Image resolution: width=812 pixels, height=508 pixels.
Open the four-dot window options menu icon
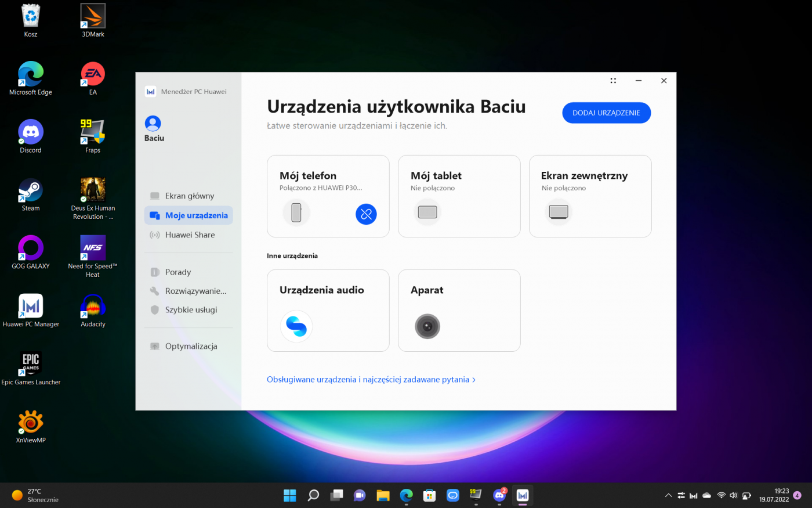tap(613, 81)
